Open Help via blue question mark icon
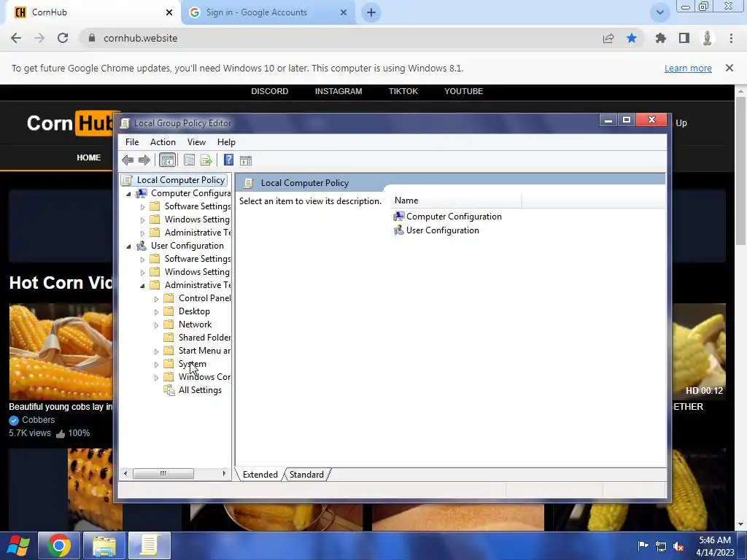 [228, 160]
